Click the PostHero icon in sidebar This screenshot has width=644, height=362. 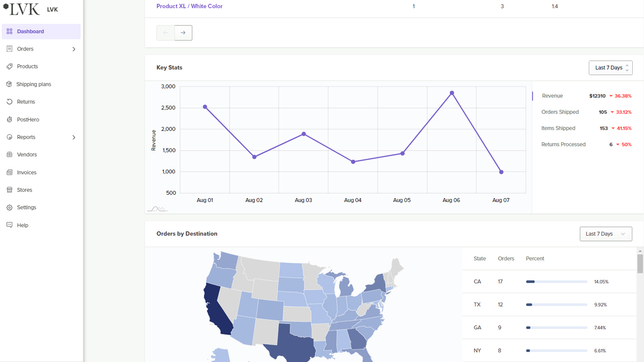[10, 119]
